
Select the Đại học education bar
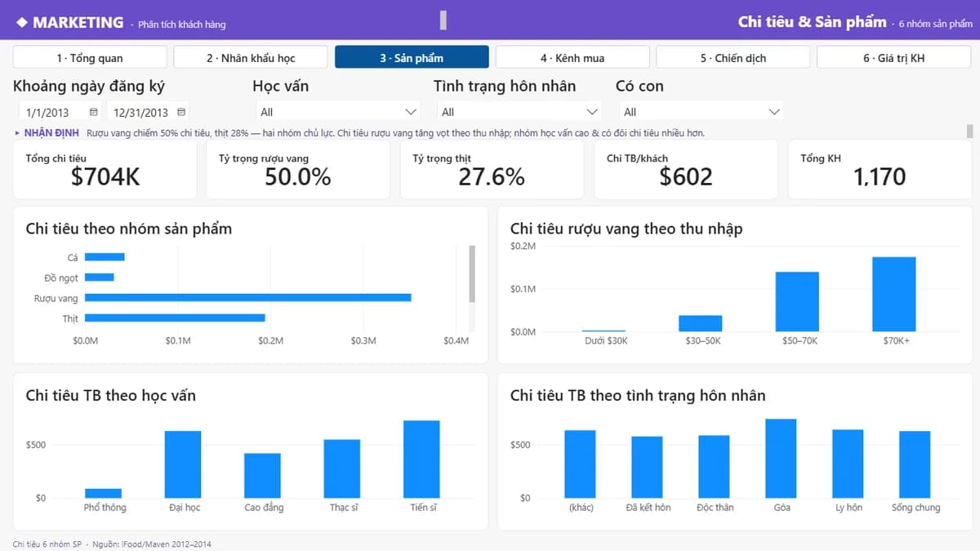(x=183, y=464)
